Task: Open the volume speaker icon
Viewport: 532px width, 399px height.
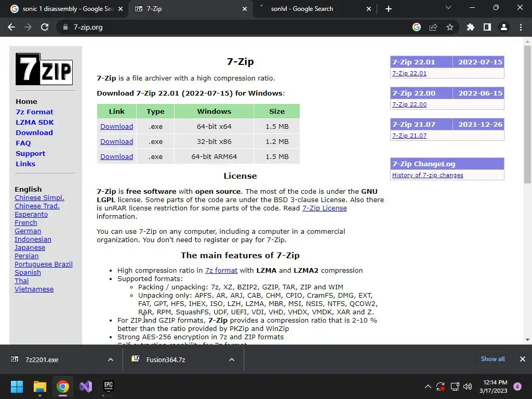Action: (468, 387)
